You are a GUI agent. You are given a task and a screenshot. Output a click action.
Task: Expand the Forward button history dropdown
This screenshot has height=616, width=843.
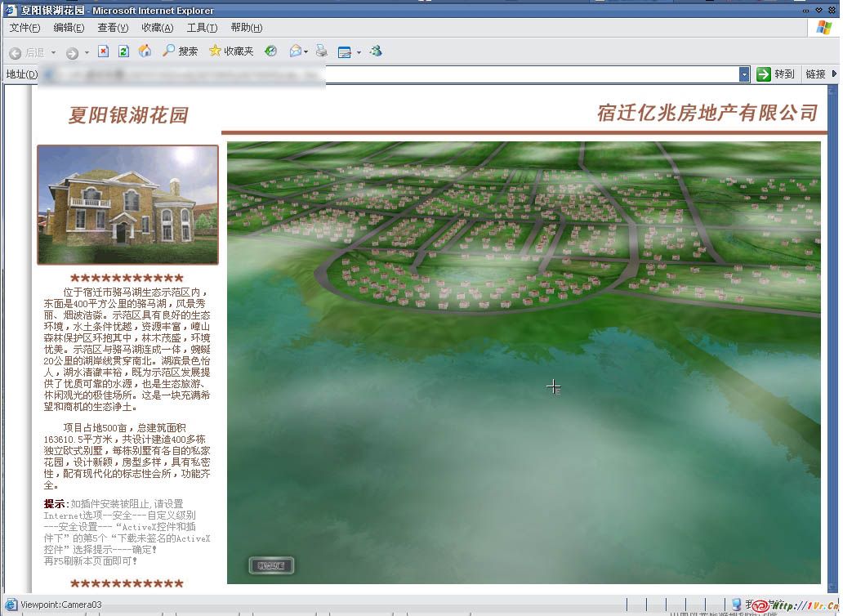(x=87, y=52)
